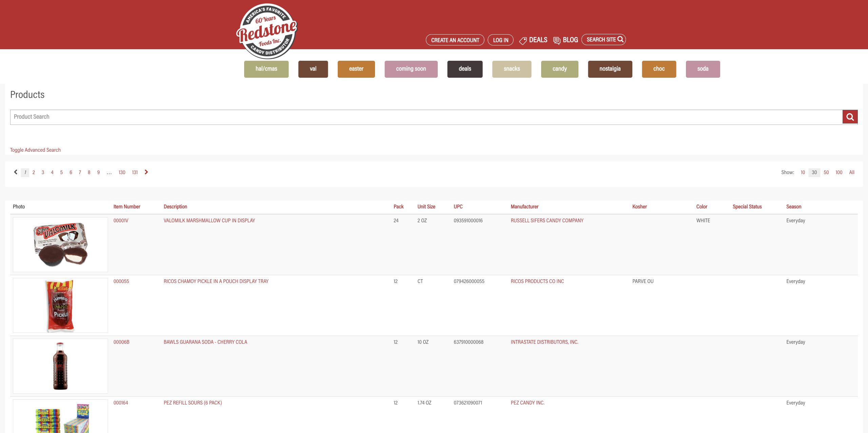Sort by UPC column header
This screenshot has height=433, width=868.
458,207
